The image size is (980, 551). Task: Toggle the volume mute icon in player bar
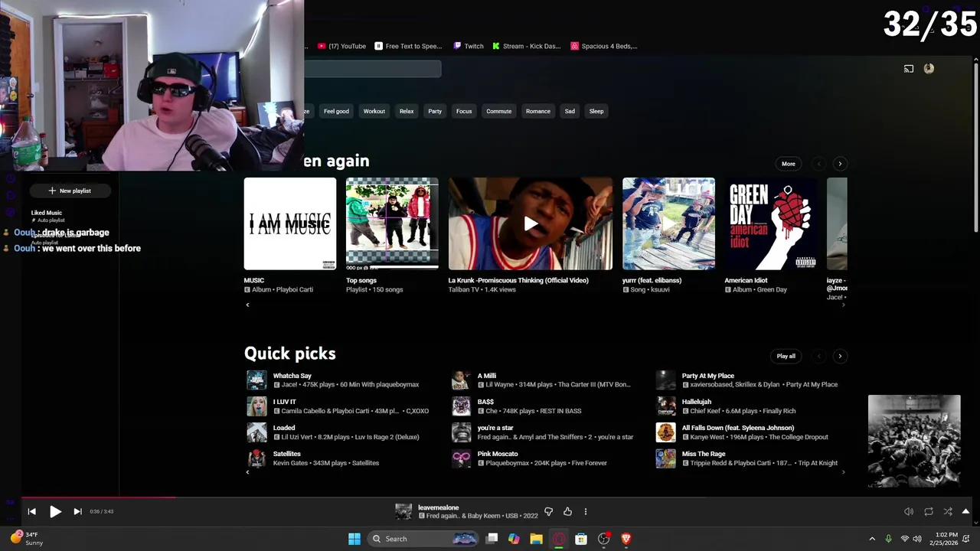coord(909,511)
